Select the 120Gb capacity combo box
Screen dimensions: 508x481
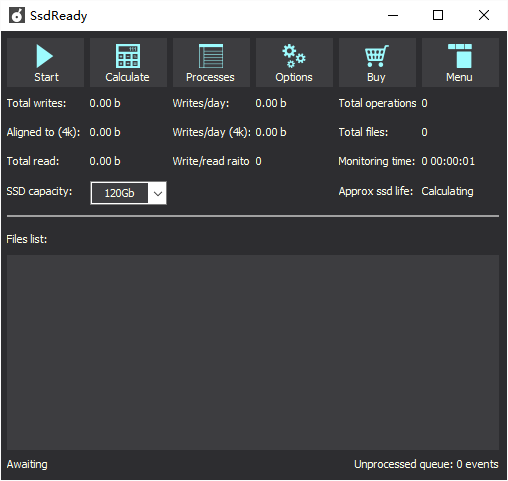tap(128, 193)
